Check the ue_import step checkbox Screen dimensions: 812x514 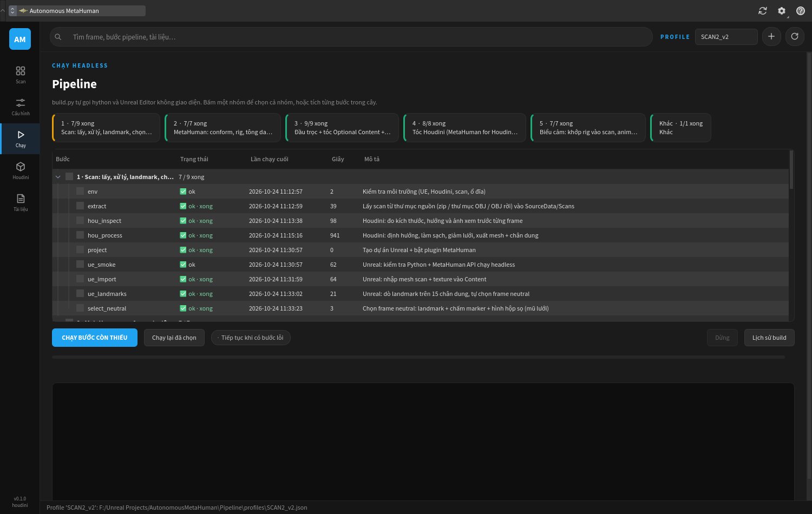click(x=80, y=279)
